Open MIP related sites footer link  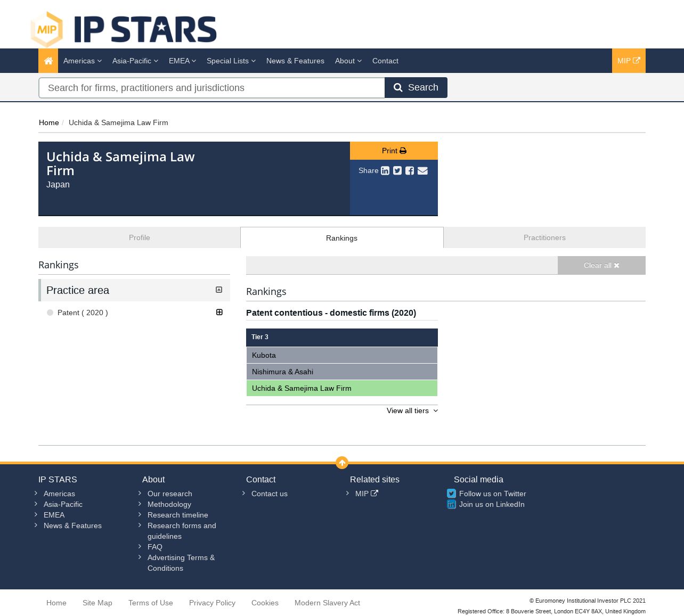click(x=367, y=494)
